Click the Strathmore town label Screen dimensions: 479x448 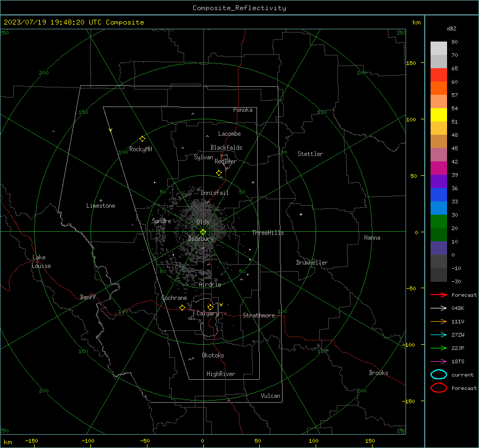[259, 315]
